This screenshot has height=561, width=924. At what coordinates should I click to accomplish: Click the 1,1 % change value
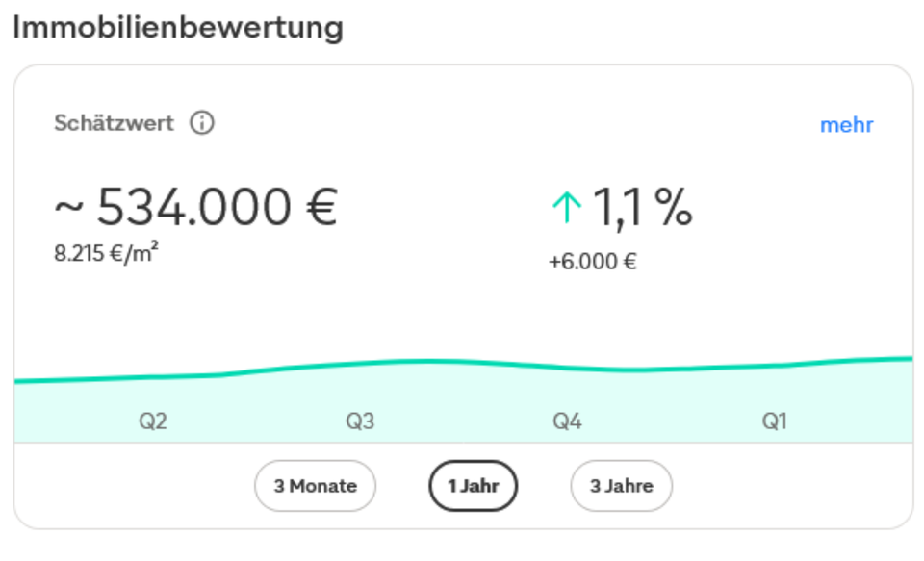pyautogui.click(x=640, y=208)
